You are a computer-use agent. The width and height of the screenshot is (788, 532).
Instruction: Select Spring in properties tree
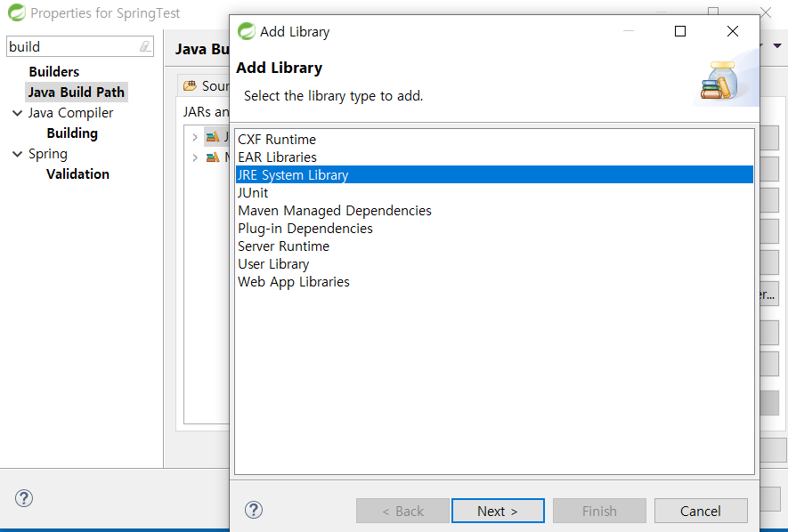tap(48, 154)
